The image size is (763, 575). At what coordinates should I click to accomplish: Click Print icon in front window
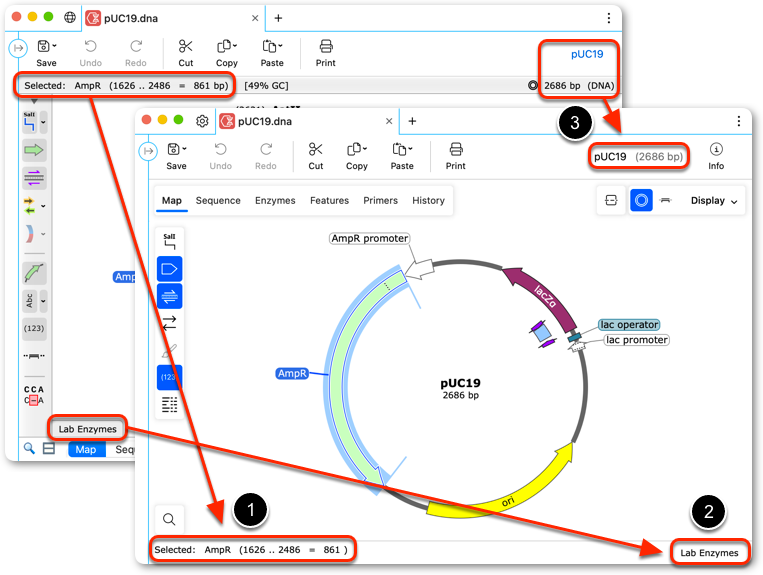point(456,149)
